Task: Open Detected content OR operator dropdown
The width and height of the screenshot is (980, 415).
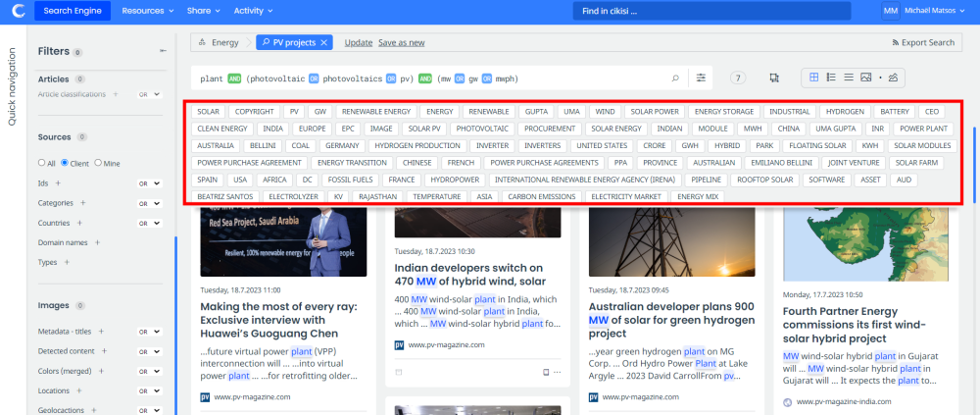Action: [150, 352]
